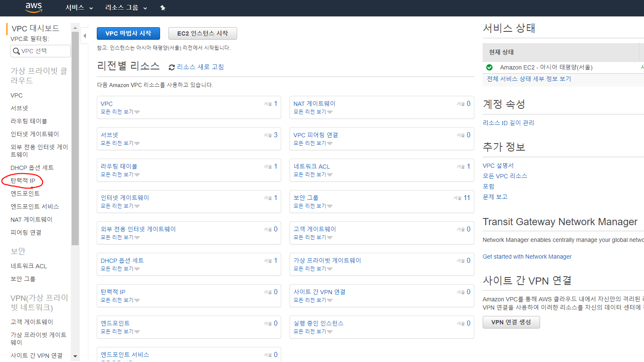Collapse the sidebar with the left arrow handle
The width and height of the screenshot is (644, 362).
pyautogui.click(x=85, y=36)
